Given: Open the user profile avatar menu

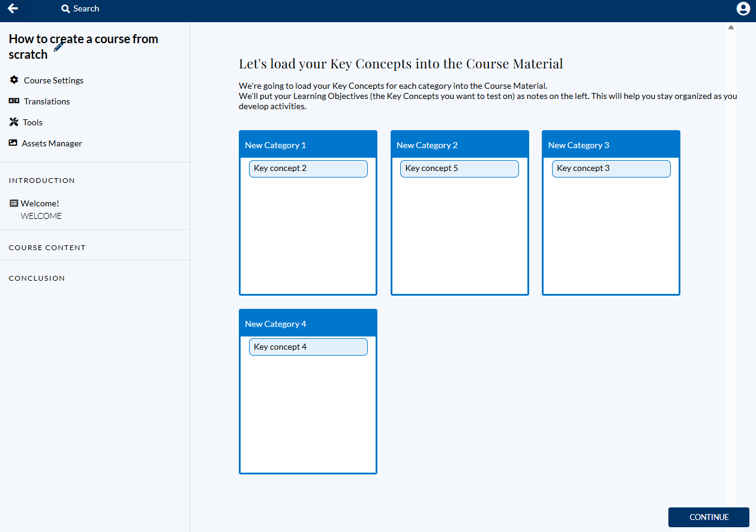Looking at the screenshot, I should click(743, 8).
